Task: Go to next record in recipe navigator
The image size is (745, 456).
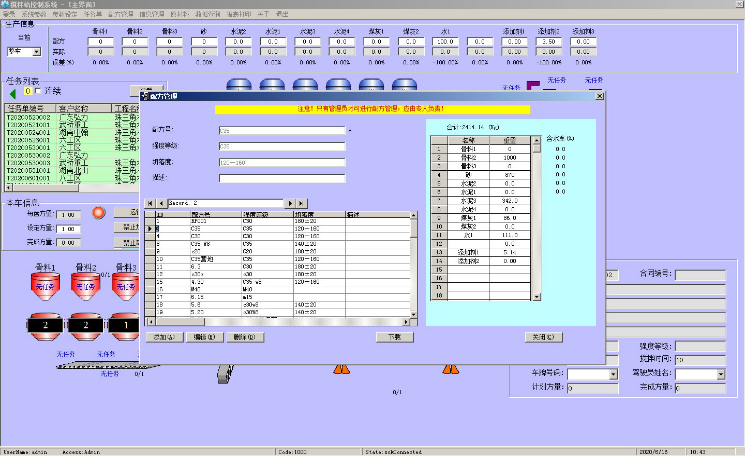Action: point(290,203)
